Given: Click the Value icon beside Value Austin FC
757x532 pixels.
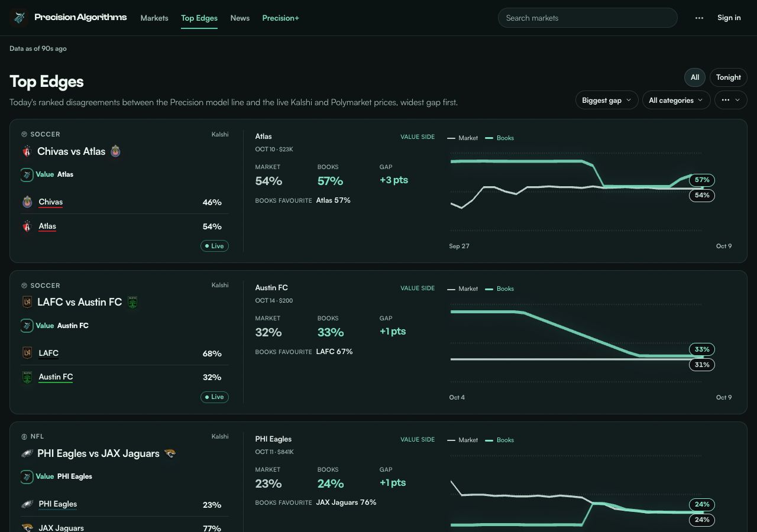Looking at the screenshot, I should click(x=27, y=326).
